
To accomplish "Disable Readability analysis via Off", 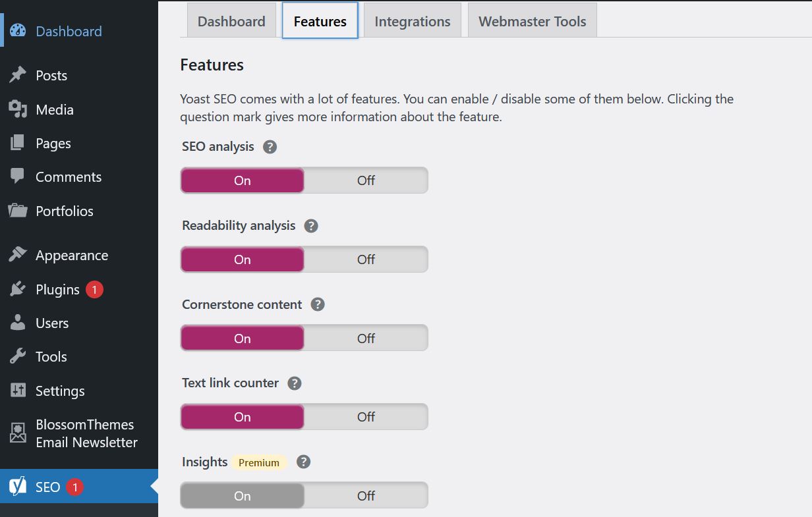I will (366, 259).
